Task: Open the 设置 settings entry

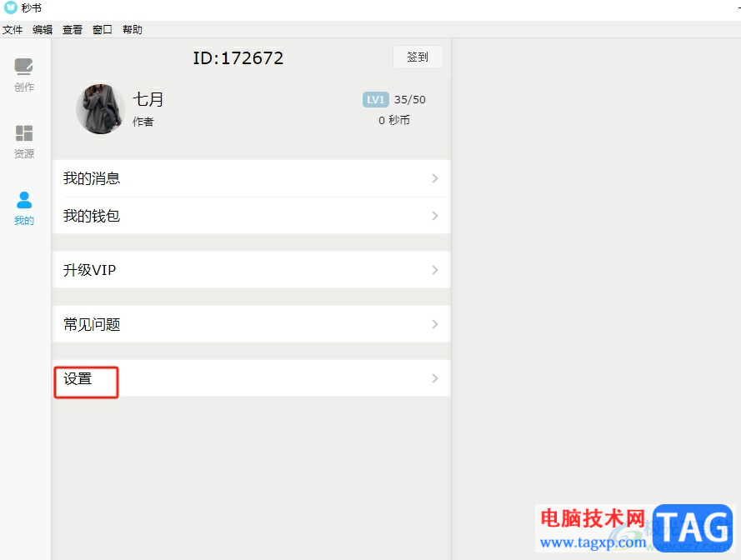Action: pos(251,378)
